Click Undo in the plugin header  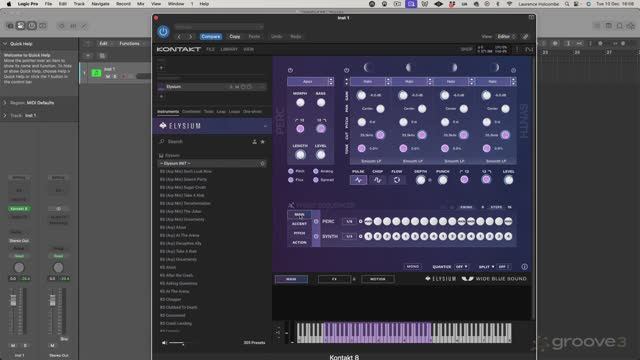pyautogui.click(x=276, y=37)
